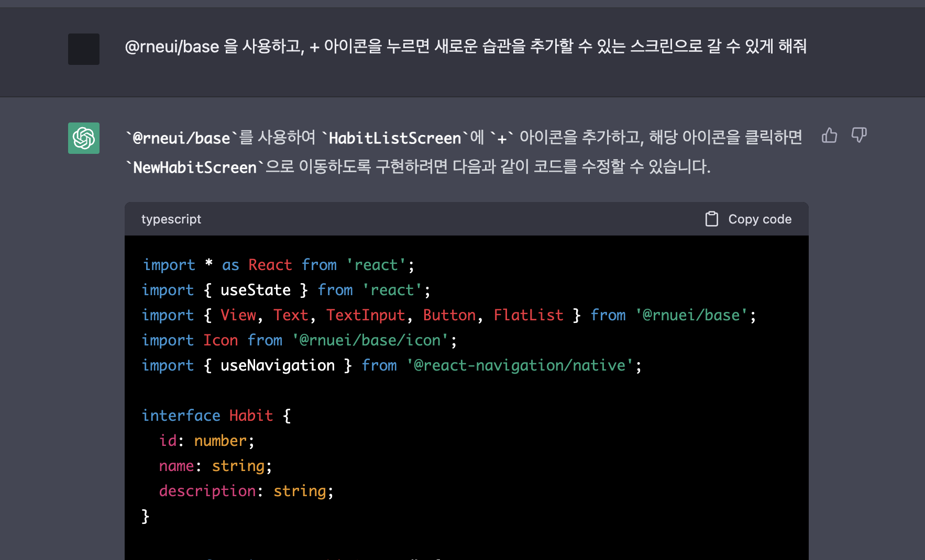Click the 'id: number;' line
This screenshot has height=560, width=925.
207,441
